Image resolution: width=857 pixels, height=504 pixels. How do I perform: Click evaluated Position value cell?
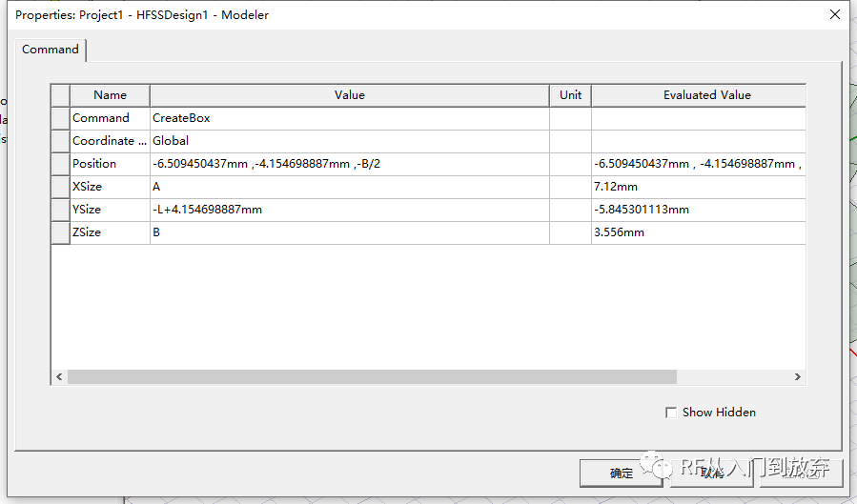coord(699,165)
